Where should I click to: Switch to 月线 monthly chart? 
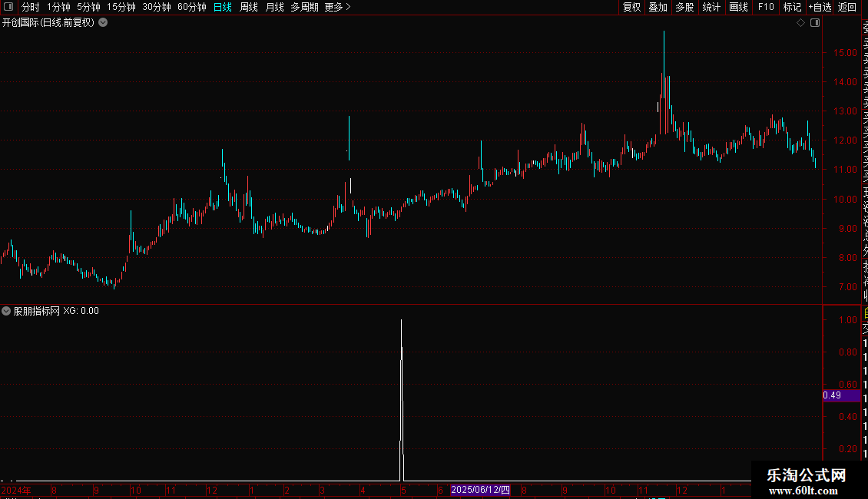click(274, 7)
